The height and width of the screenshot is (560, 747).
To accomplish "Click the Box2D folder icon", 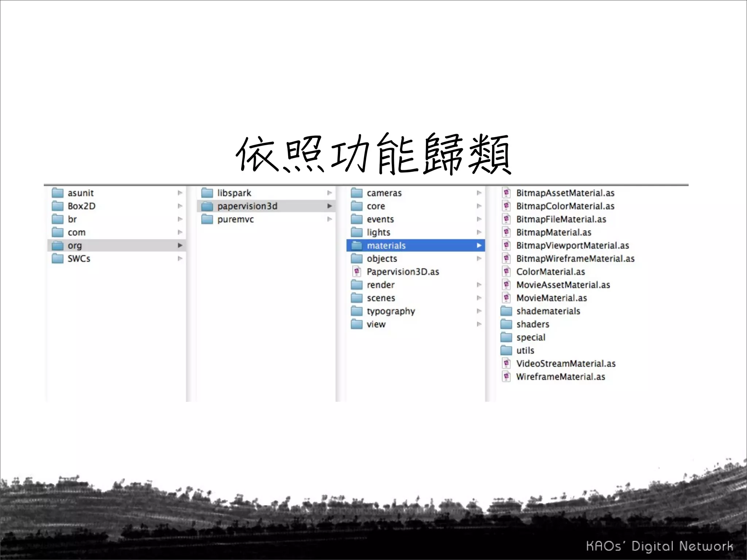I will [58, 206].
